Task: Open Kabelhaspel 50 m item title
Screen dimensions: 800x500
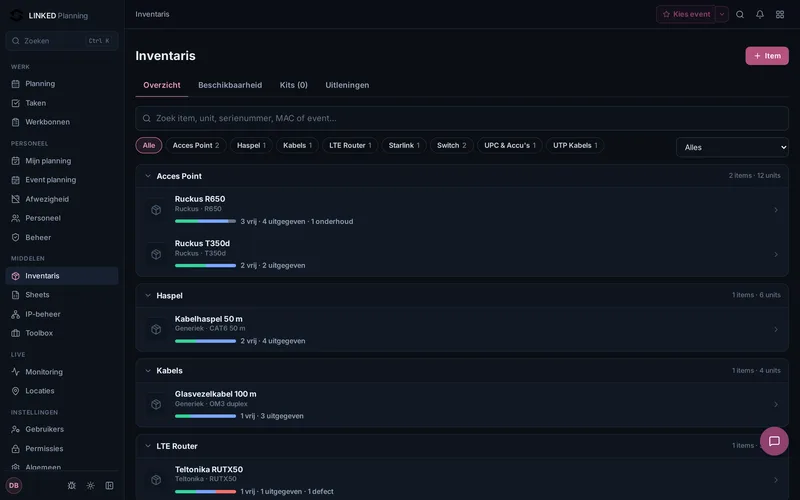Action: click(209, 319)
